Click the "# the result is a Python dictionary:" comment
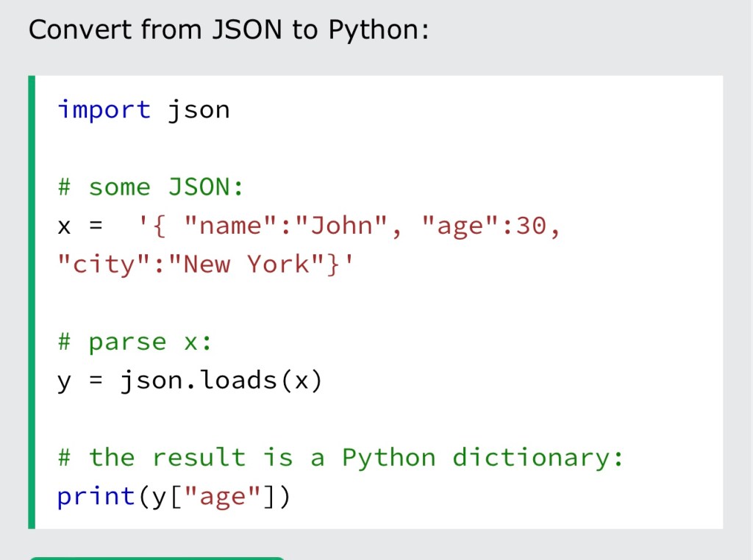Viewport: 753px width, 560px height. coord(340,458)
